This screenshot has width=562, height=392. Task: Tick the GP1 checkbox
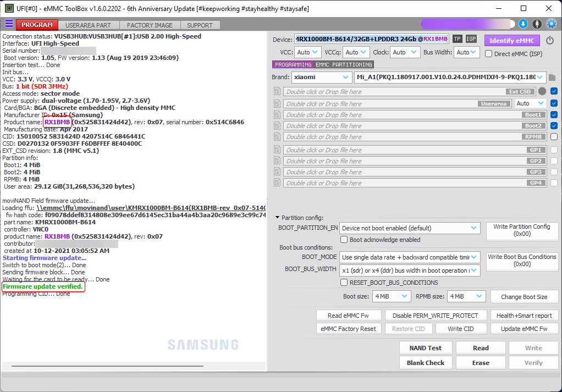coord(554,150)
